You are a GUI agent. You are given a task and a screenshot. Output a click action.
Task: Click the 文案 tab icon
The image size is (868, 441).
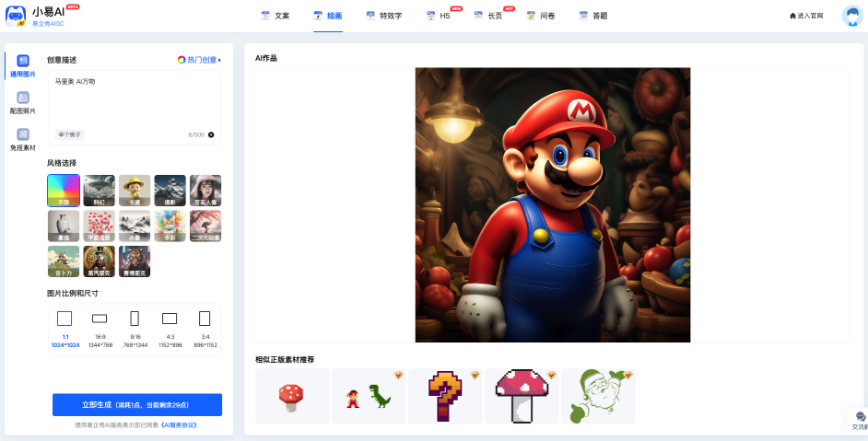point(265,16)
